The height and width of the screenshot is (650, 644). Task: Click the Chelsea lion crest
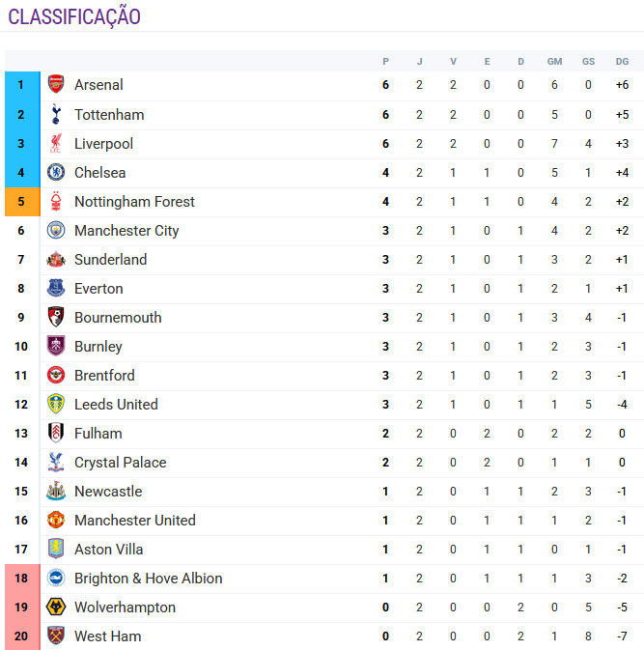[56, 173]
